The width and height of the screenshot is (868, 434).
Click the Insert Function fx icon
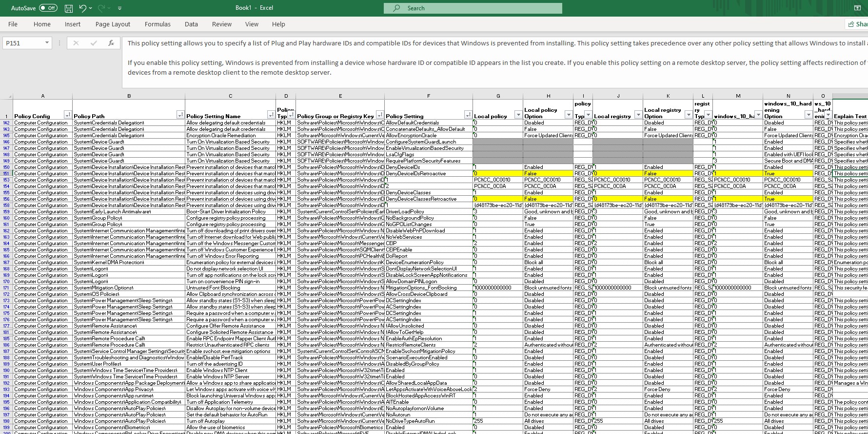click(111, 43)
